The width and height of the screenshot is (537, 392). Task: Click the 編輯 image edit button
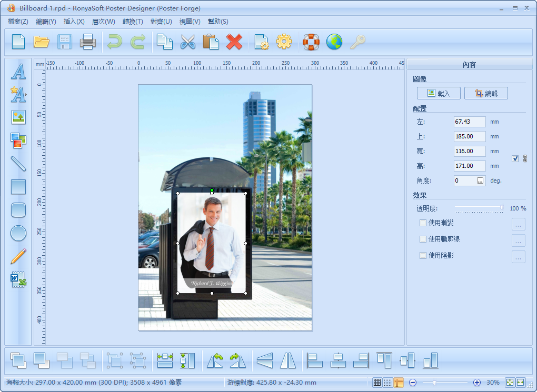pyautogui.click(x=486, y=93)
